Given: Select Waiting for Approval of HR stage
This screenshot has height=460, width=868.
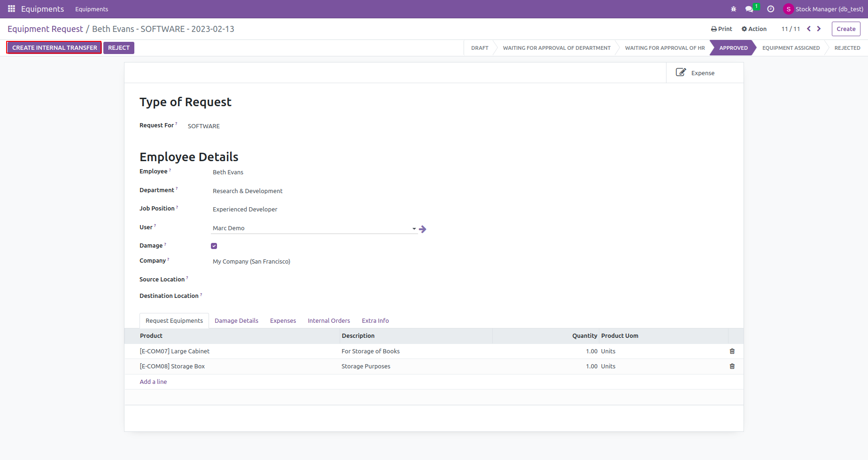Looking at the screenshot, I should 665,48.
